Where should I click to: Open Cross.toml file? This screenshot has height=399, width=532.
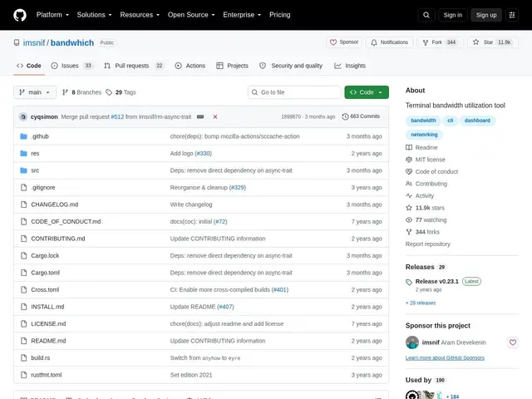(45, 290)
